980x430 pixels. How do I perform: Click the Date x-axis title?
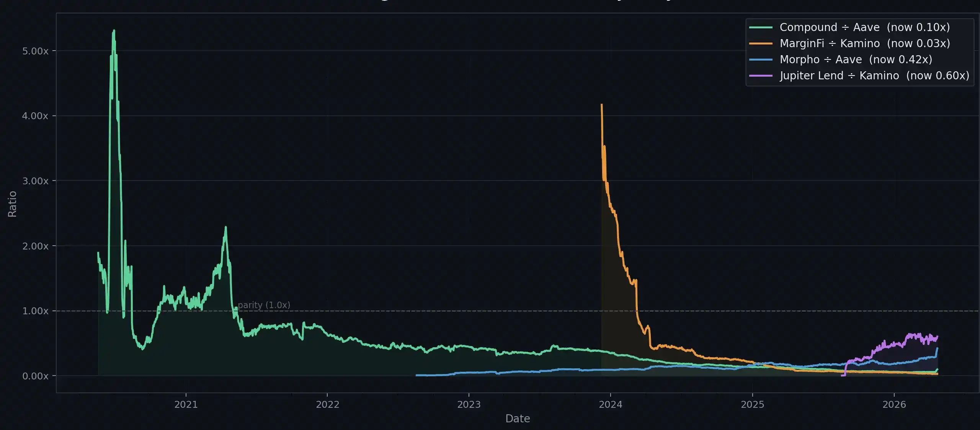point(518,419)
